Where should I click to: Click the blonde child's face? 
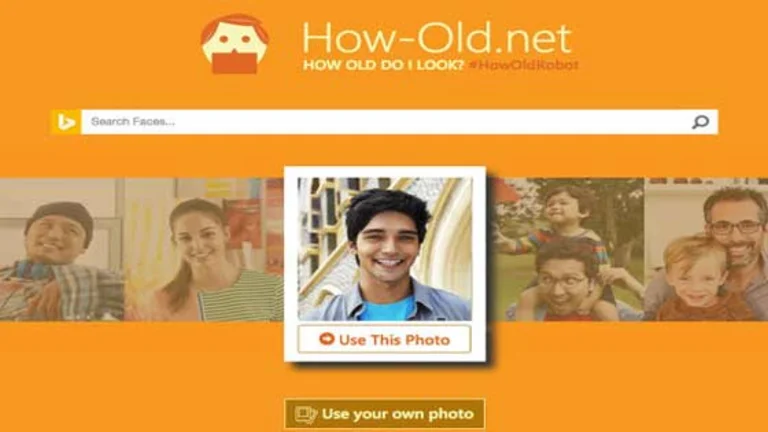(x=696, y=275)
